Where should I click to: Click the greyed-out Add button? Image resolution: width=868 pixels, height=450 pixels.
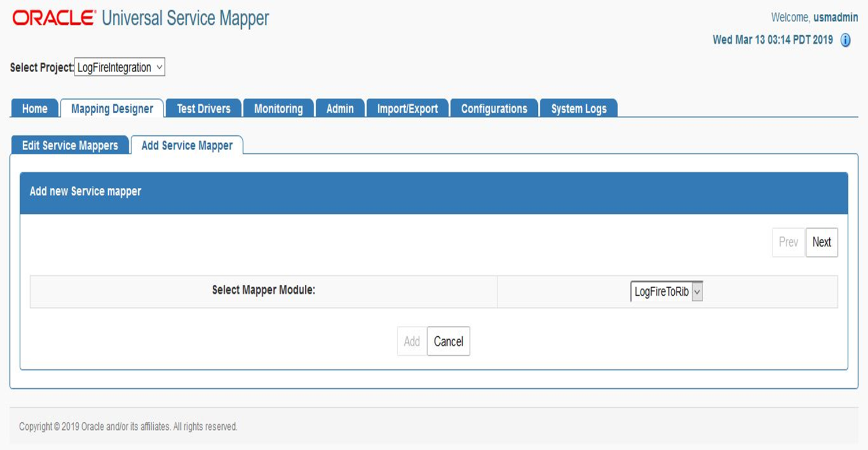[412, 341]
